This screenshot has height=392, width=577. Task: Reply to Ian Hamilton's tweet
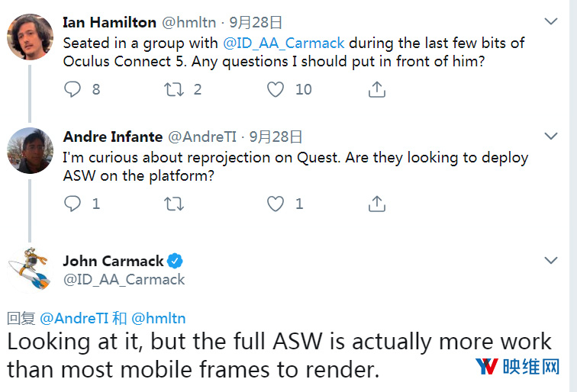point(73,89)
